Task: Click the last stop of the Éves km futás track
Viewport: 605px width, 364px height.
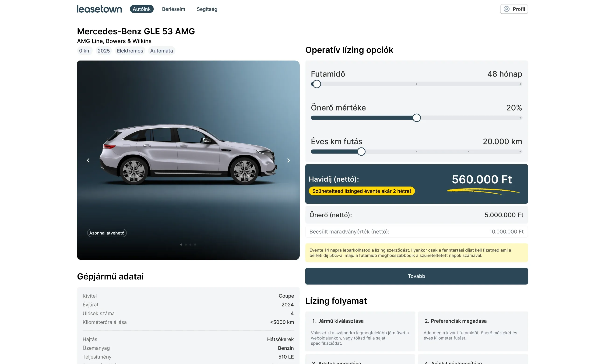Action: click(x=520, y=152)
